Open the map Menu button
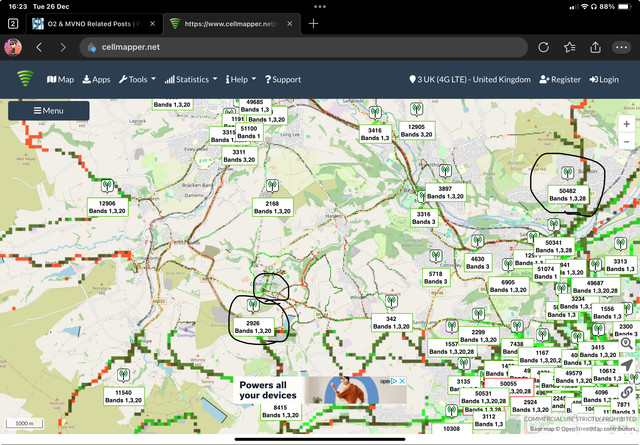 click(x=49, y=111)
